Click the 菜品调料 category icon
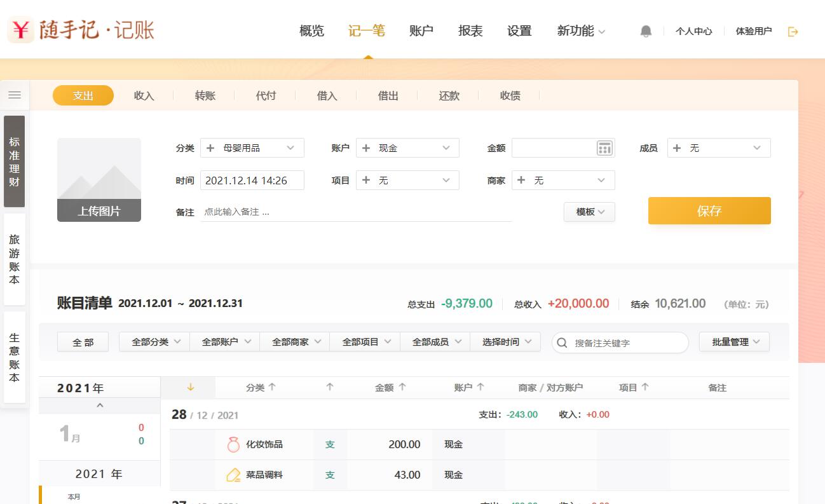The width and height of the screenshot is (825, 504). point(233,475)
